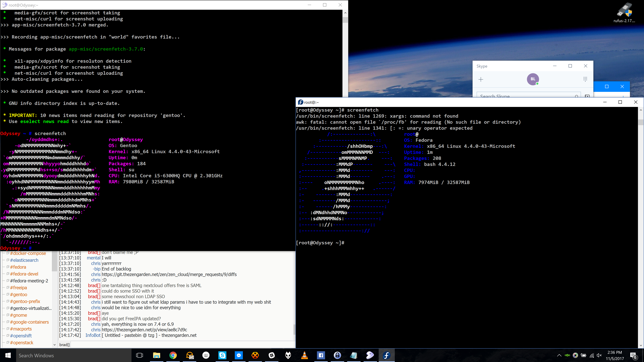Screen dimensions: 644x362
Task: Show the clock and calendar flyout
Action: point(615,355)
